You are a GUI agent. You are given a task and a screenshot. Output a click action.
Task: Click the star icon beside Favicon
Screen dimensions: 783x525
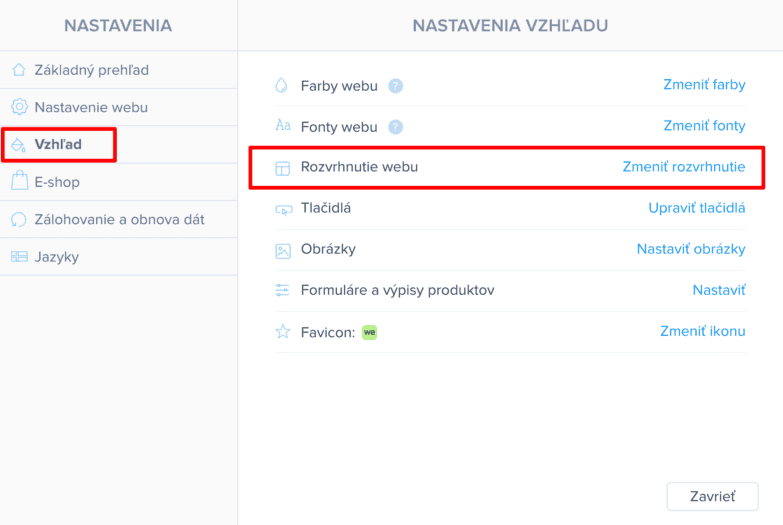282,332
